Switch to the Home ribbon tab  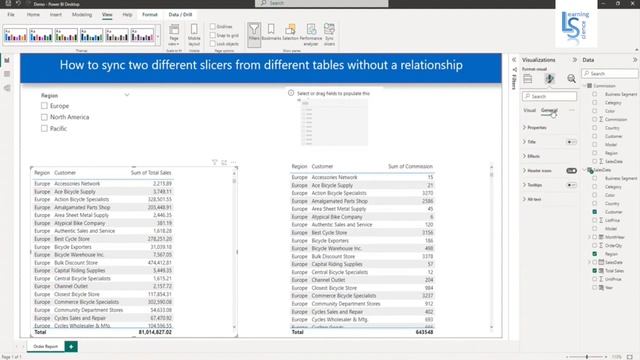[33, 14]
